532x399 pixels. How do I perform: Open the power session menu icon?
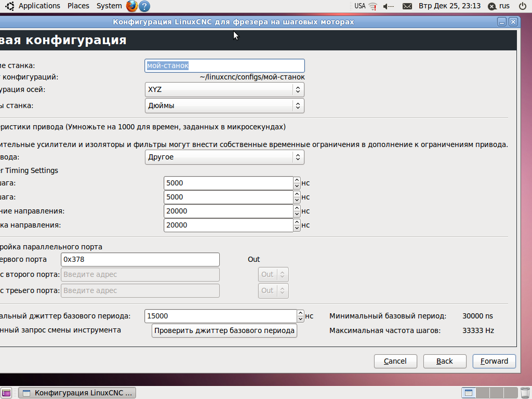(523, 6)
